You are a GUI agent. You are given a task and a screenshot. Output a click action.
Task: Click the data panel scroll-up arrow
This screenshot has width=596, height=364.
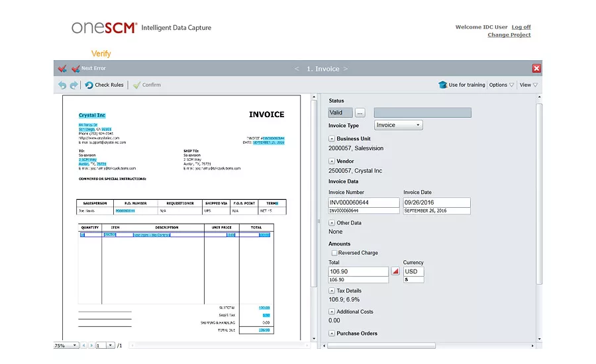click(539, 97)
